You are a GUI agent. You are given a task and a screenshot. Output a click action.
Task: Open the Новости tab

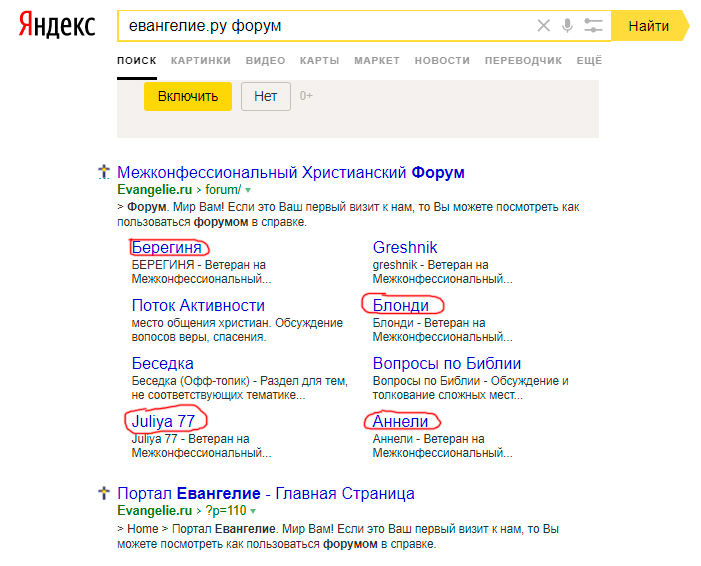point(441,61)
